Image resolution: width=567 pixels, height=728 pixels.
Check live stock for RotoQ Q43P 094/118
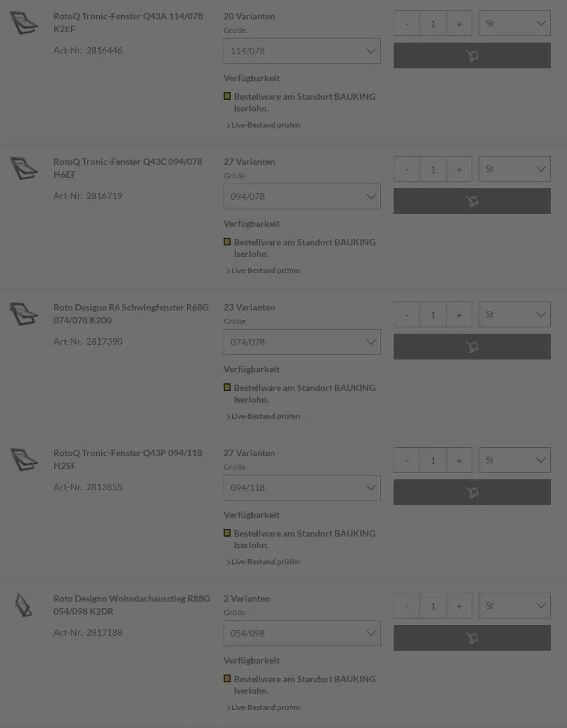pyautogui.click(x=265, y=562)
